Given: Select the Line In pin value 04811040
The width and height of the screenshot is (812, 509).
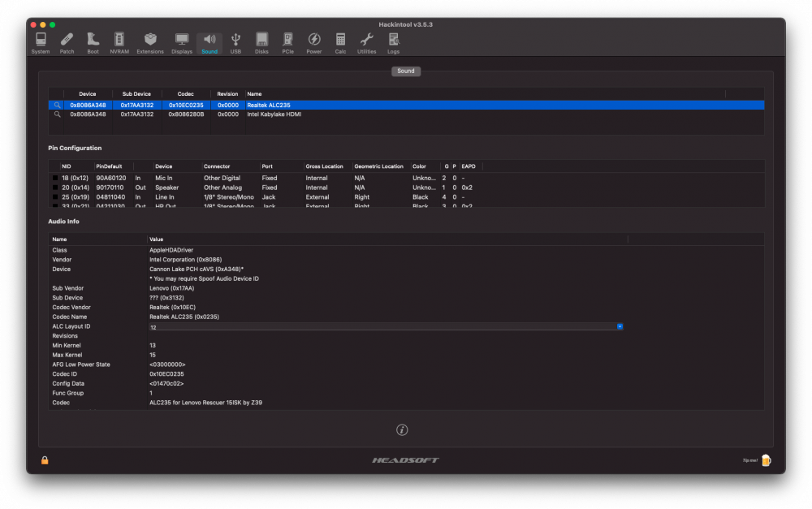Looking at the screenshot, I should tap(110, 197).
